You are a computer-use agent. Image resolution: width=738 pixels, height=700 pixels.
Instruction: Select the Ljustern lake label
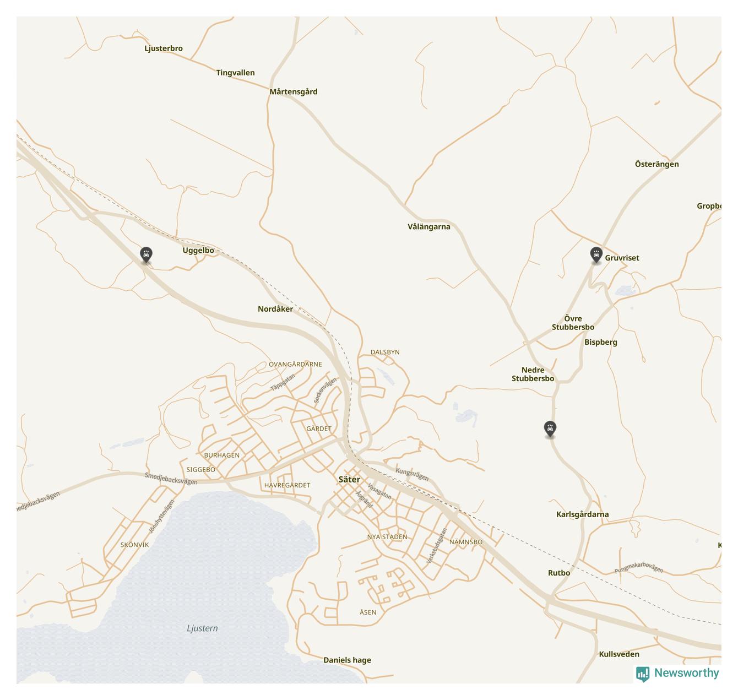click(202, 628)
